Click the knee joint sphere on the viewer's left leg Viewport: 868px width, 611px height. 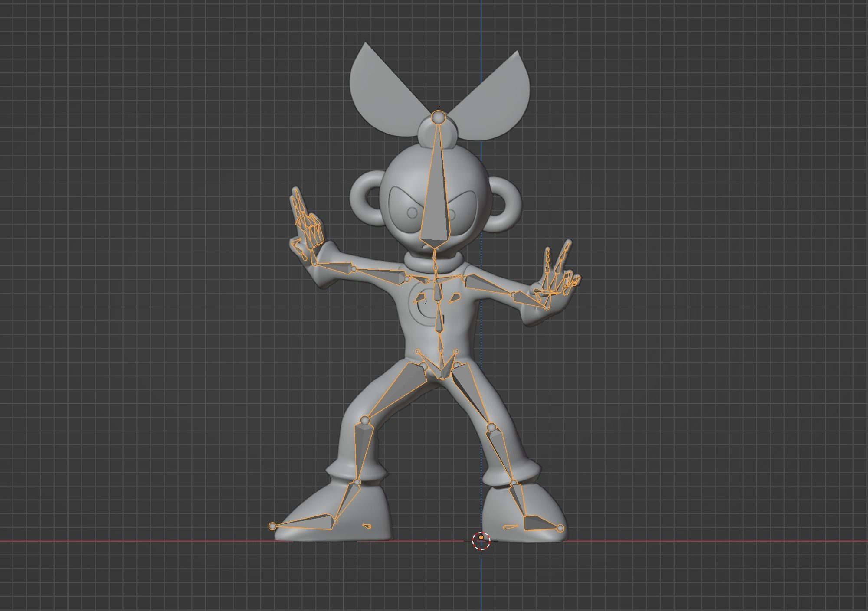tap(365, 420)
